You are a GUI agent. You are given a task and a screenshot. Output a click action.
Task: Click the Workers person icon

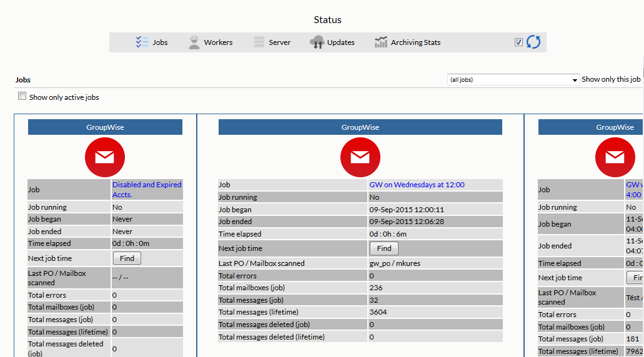194,42
